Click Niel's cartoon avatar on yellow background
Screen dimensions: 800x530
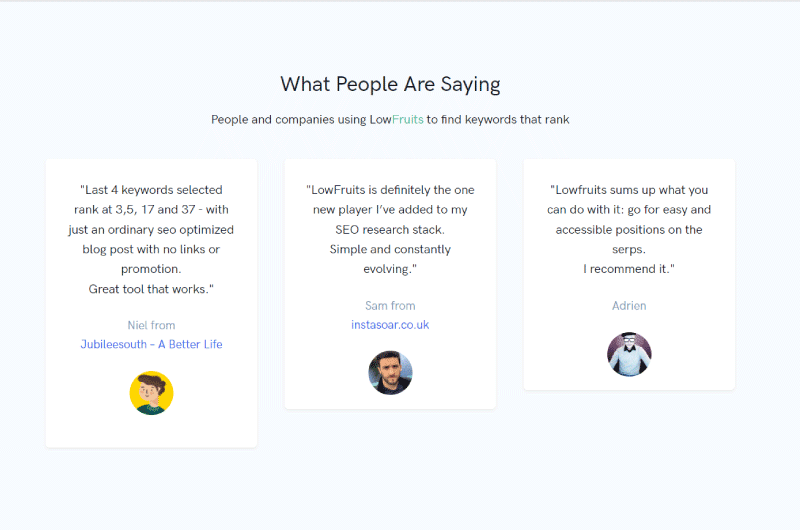pos(152,393)
